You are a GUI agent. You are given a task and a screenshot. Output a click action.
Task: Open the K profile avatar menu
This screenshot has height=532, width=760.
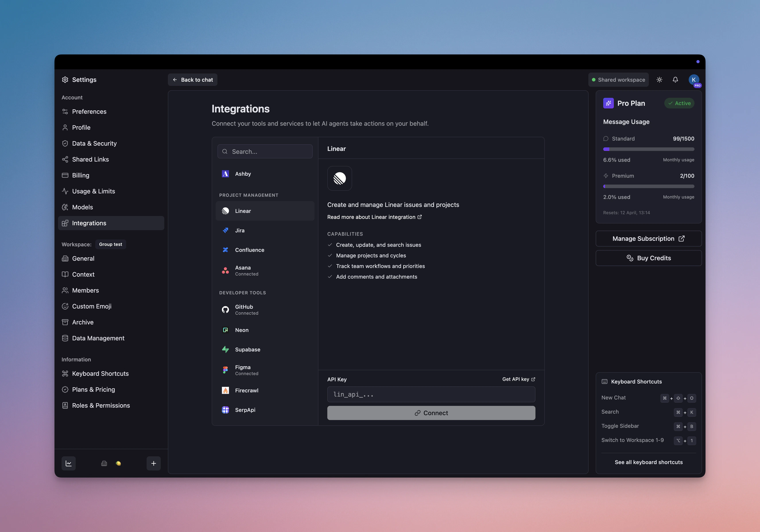[694, 80]
